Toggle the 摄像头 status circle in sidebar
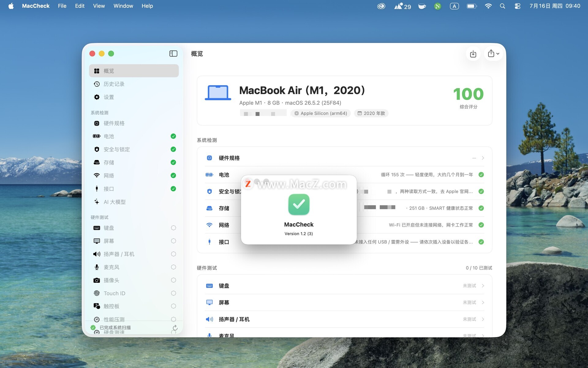The width and height of the screenshot is (588, 368). (x=173, y=280)
